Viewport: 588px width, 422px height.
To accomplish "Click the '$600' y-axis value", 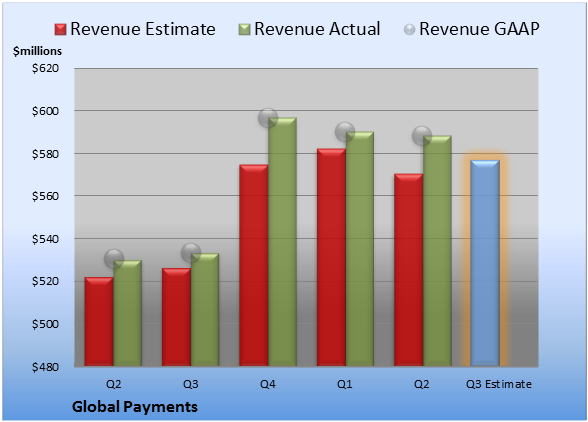I will pyautogui.click(x=45, y=111).
